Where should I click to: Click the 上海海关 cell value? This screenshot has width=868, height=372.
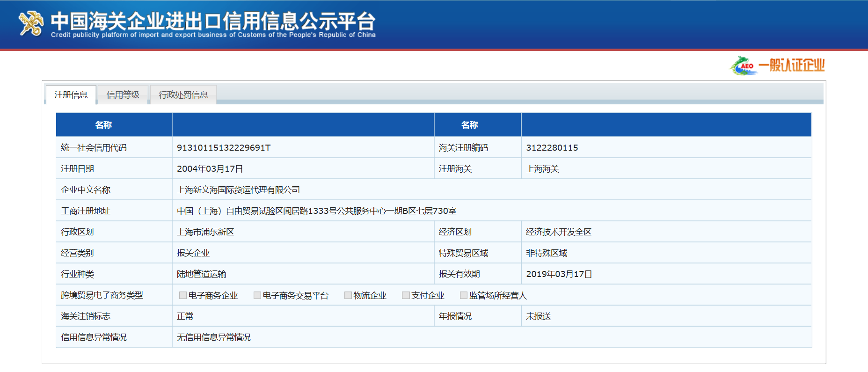pos(542,169)
